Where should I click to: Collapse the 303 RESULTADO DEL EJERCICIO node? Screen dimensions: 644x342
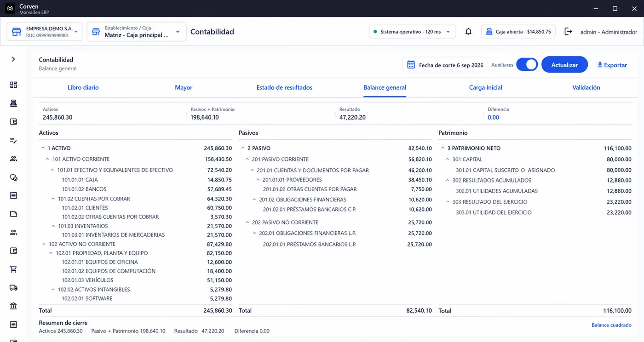coord(448,202)
